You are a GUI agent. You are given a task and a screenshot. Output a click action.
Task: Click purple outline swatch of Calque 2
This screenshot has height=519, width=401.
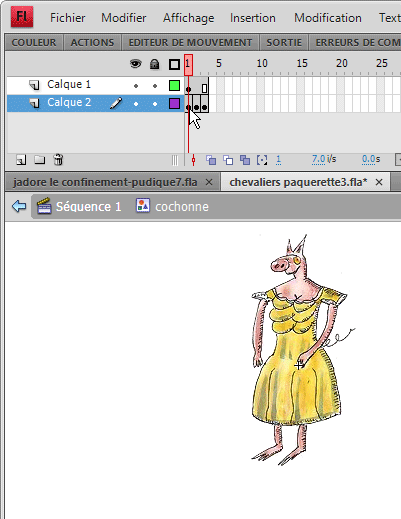click(x=174, y=103)
